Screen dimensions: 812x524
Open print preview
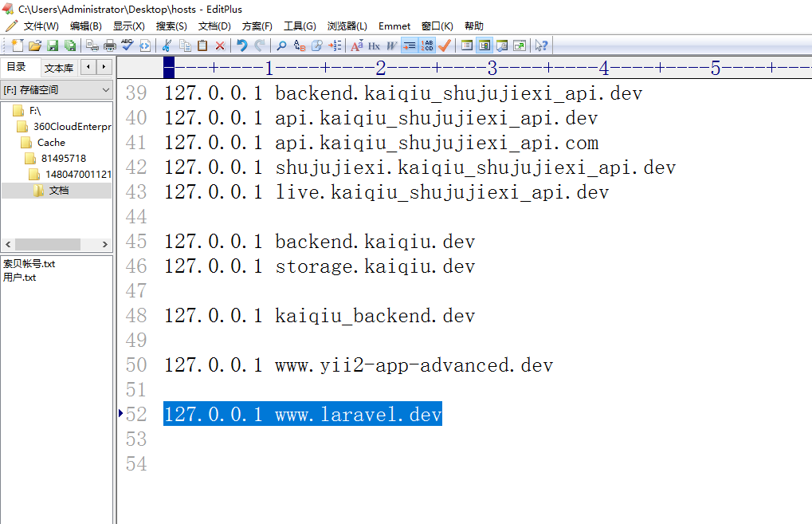pyautogui.click(x=92, y=45)
